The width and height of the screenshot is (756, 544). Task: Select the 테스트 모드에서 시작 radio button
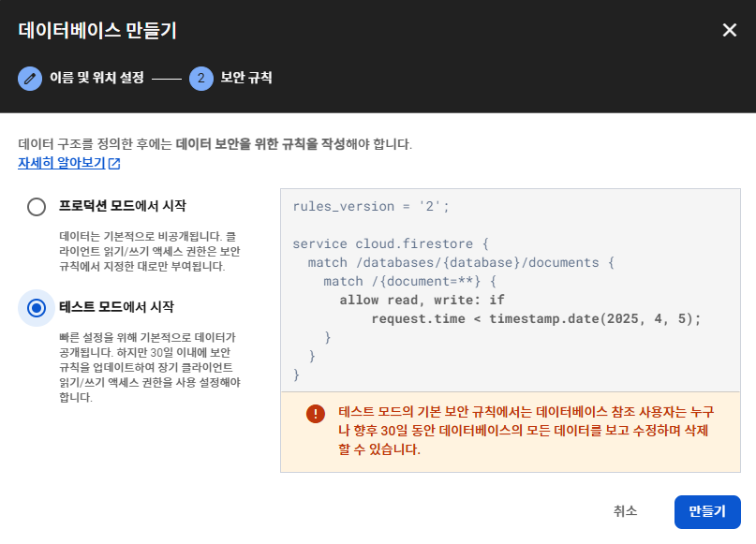37,308
